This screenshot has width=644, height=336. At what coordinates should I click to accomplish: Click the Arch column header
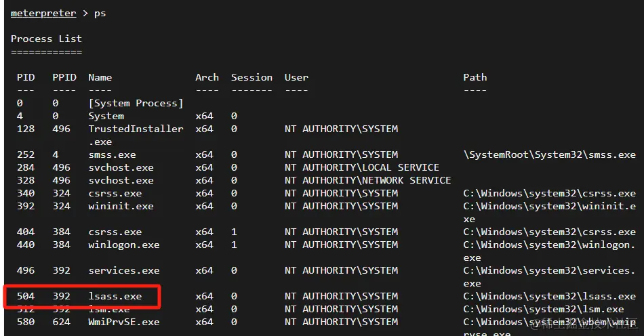tap(207, 77)
